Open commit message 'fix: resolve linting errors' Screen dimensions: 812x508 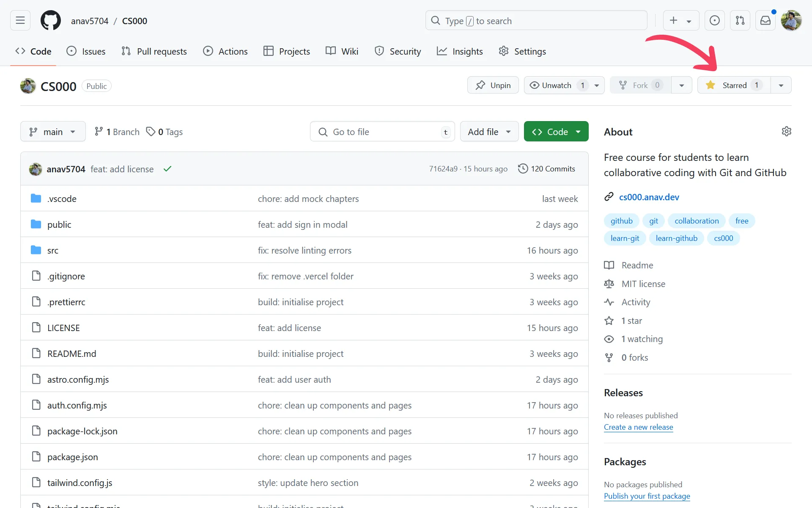(304, 250)
